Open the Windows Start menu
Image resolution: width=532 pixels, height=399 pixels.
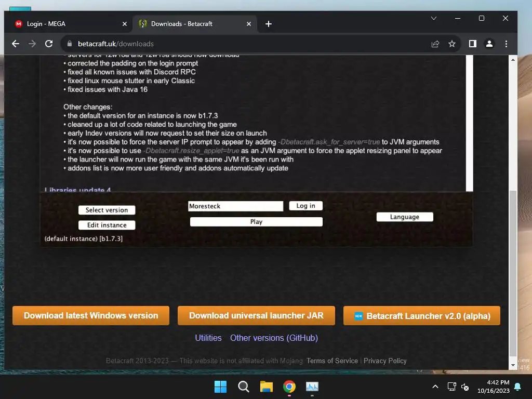coord(220,387)
